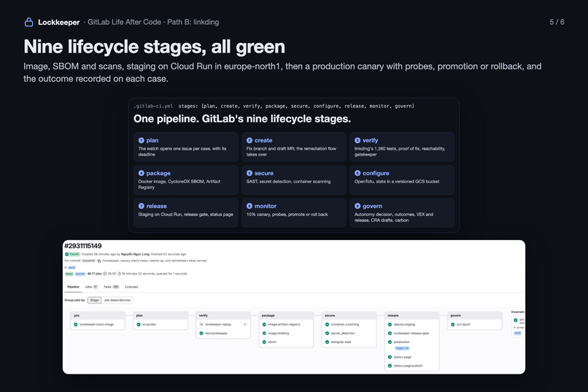The height and width of the screenshot is (392, 588).
Task: Click the manual status icon of lockkeeper:replay
Action: click(x=201, y=324)
